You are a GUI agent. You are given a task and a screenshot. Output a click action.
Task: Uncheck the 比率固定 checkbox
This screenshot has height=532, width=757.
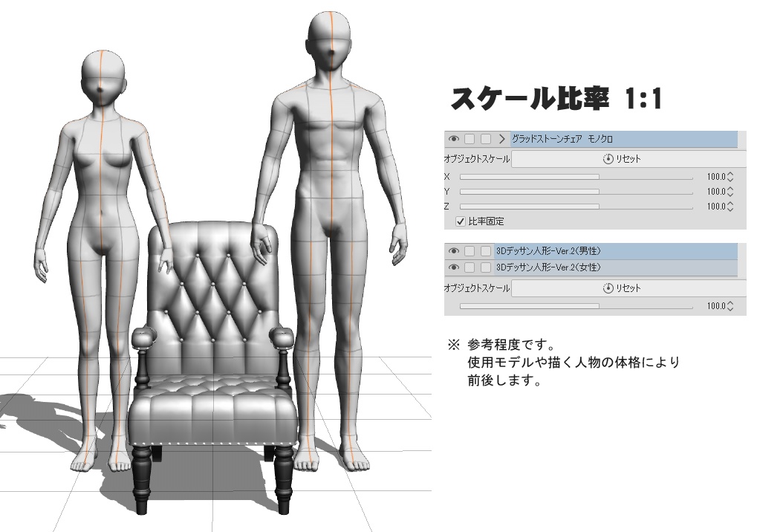tap(460, 221)
